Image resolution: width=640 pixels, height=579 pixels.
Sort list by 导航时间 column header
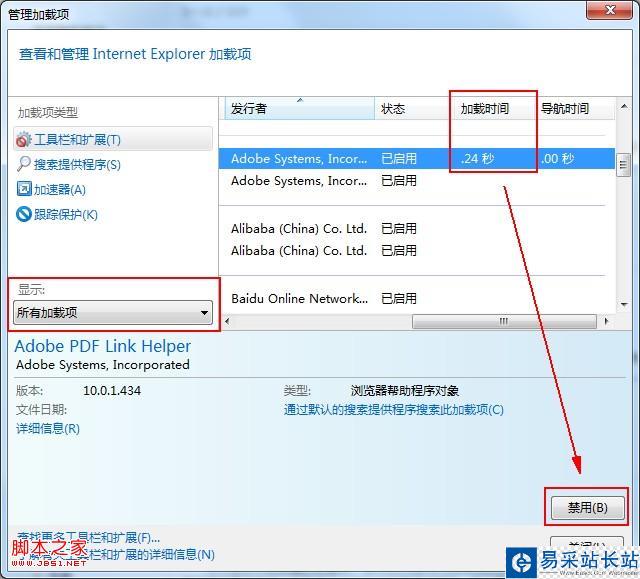point(575,109)
